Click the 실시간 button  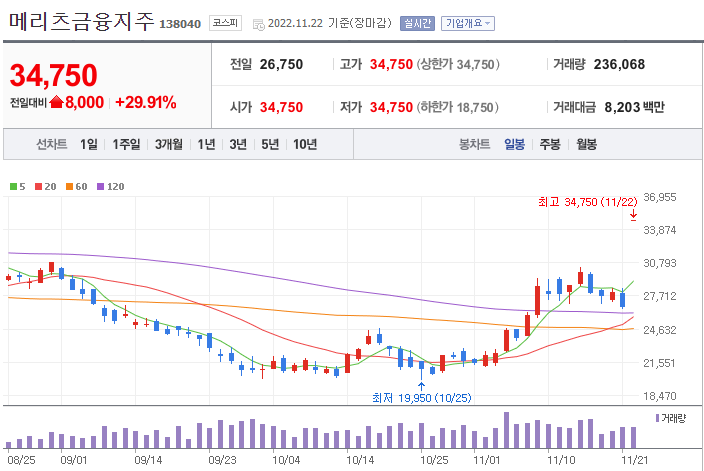point(418,23)
